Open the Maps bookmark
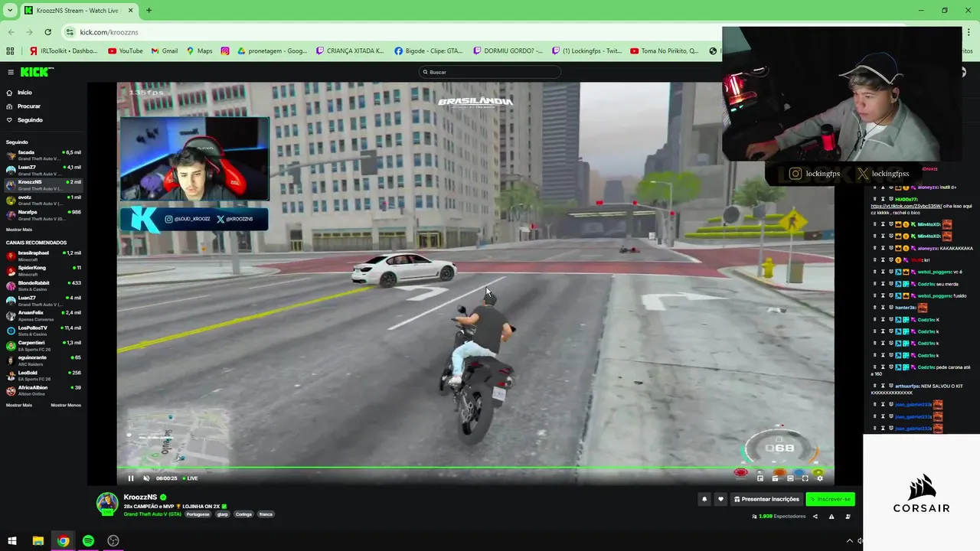This screenshot has height=551, width=980. tap(199, 51)
